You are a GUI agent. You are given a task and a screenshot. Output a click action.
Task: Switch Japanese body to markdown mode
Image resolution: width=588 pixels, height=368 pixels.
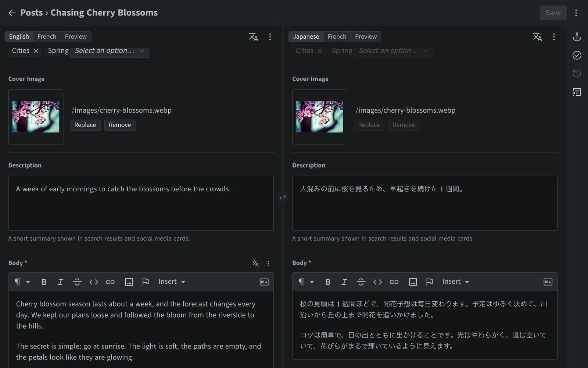pos(548,282)
